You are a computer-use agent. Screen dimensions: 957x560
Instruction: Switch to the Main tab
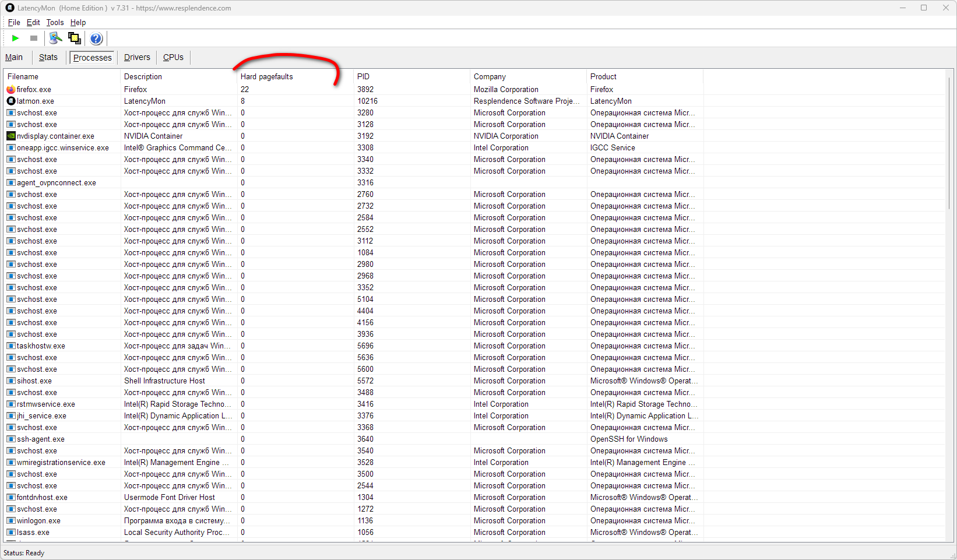[14, 57]
